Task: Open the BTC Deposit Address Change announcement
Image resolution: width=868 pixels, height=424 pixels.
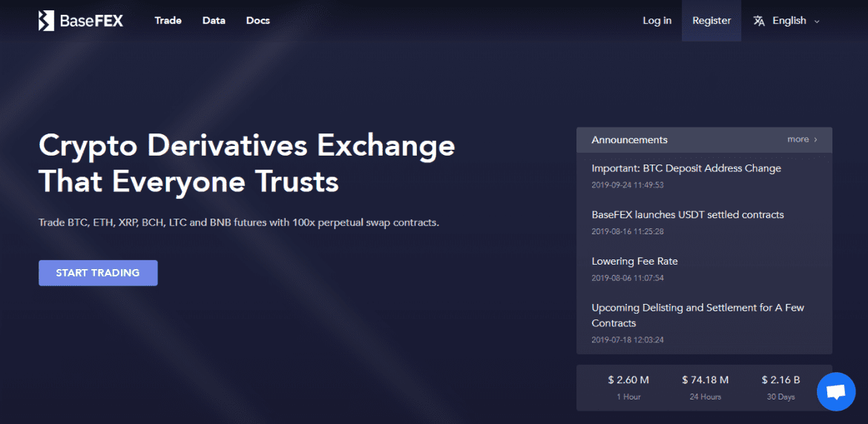Action: pos(685,168)
